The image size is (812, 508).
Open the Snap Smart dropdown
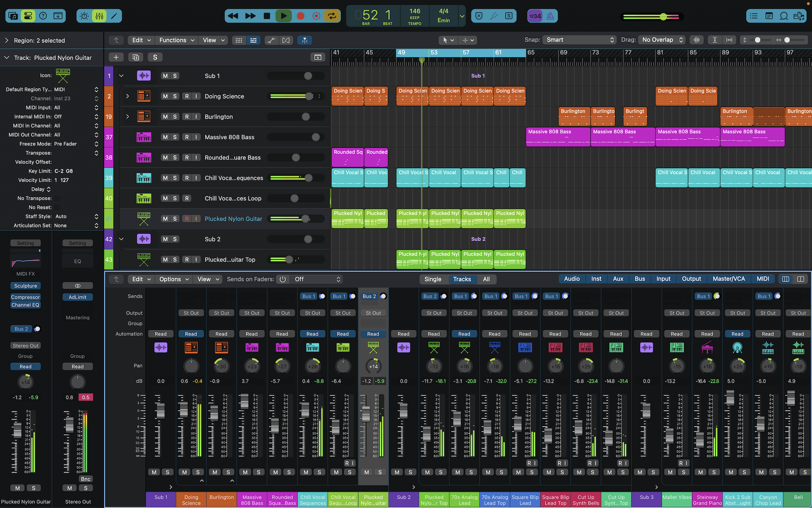(x=579, y=40)
